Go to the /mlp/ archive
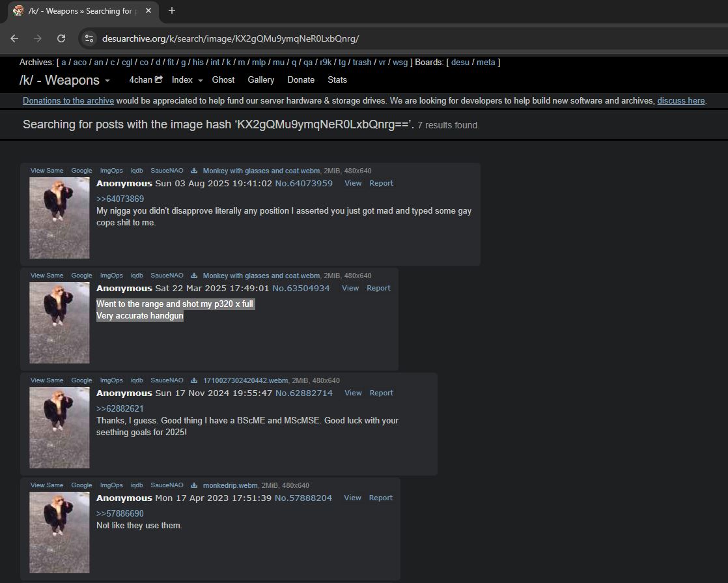The height and width of the screenshot is (583, 728). 259,63
